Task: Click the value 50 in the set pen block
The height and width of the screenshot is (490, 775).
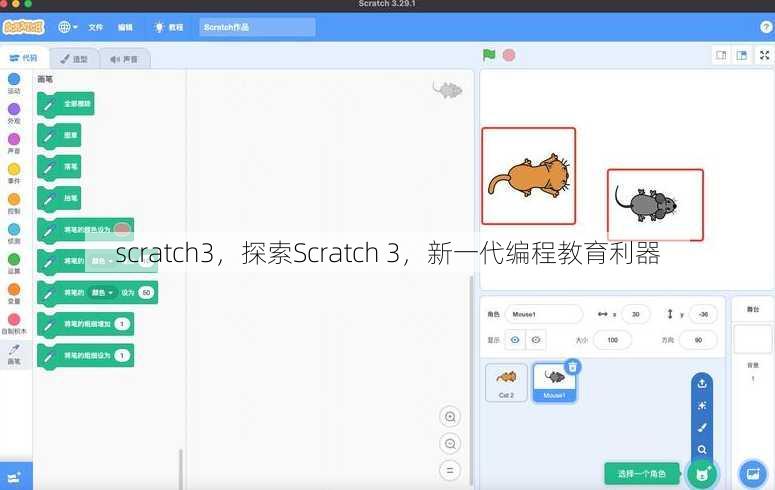Action: 146,293
